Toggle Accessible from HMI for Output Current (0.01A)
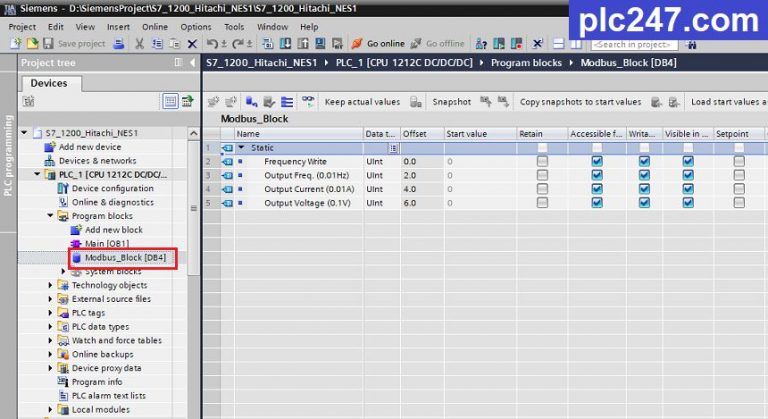The width and height of the screenshot is (768, 419). point(597,189)
